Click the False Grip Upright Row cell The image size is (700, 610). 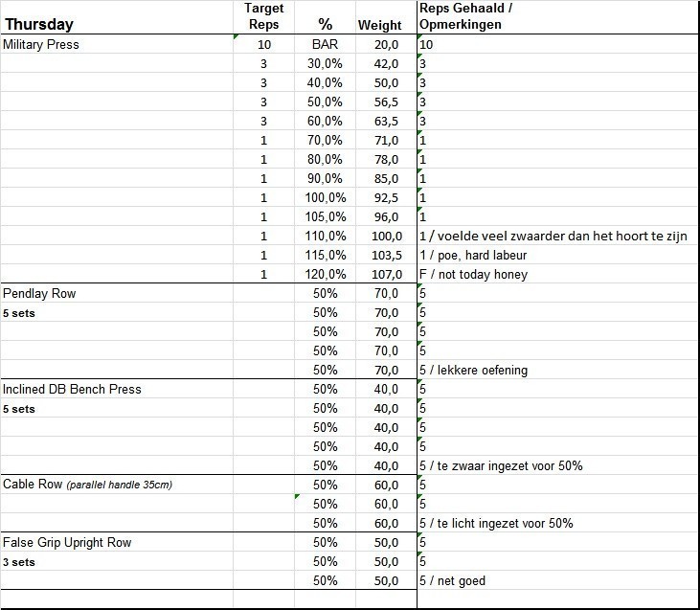tap(67, 542)
